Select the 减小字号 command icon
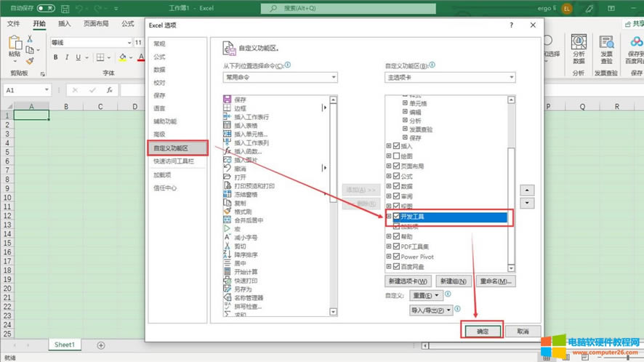 click(227, 237)
